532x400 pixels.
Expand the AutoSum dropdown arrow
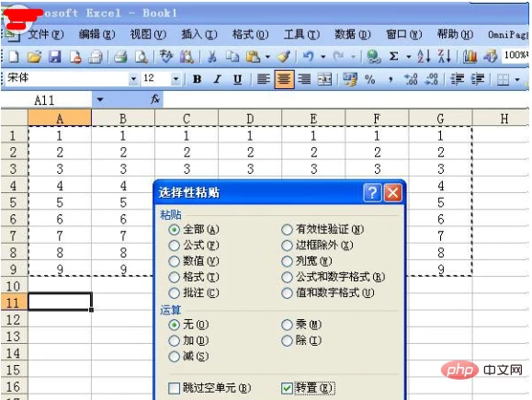(409, 57)
